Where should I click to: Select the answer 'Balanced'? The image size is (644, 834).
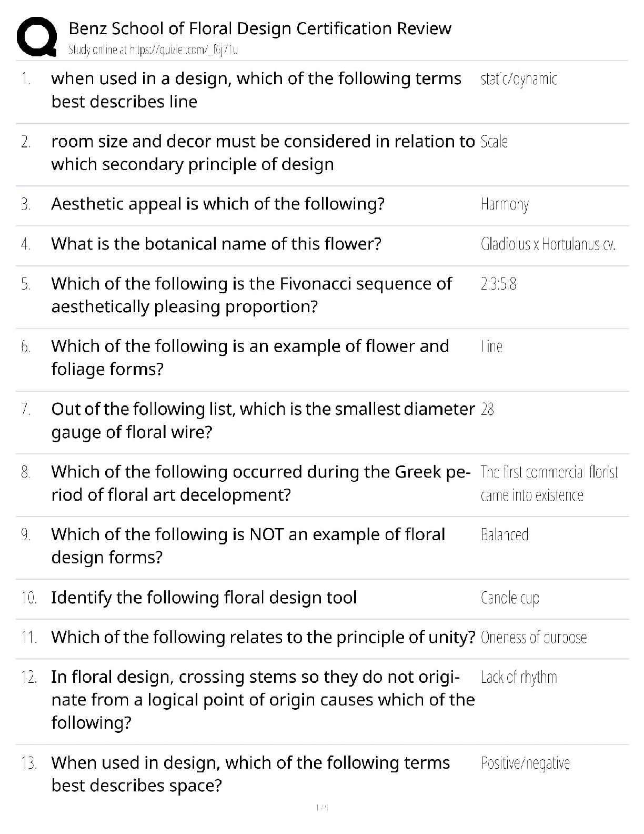pyautogui.click(x=504, y=535)
